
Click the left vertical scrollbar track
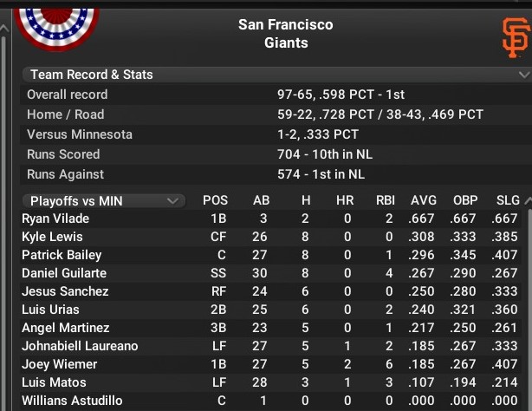click(x=6, y=217)
